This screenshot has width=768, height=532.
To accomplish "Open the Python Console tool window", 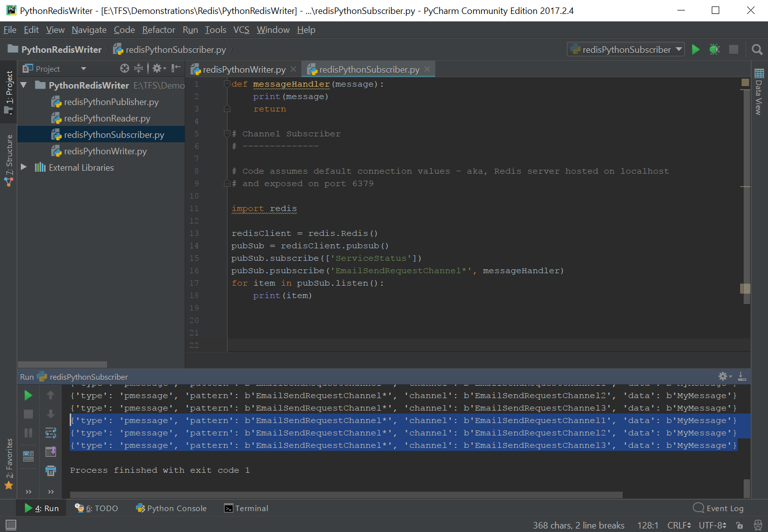I will (x=171, y=508).
